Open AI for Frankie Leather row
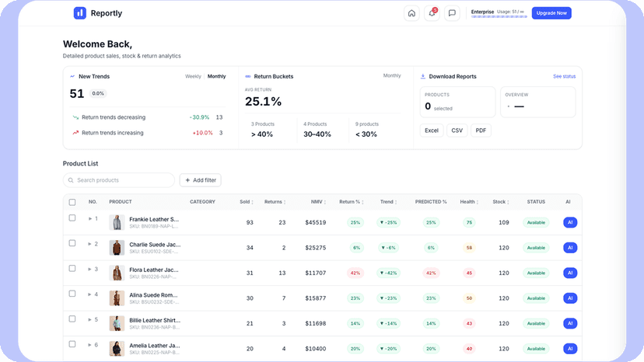Screen dimensions: 644x362 (570, 222)
